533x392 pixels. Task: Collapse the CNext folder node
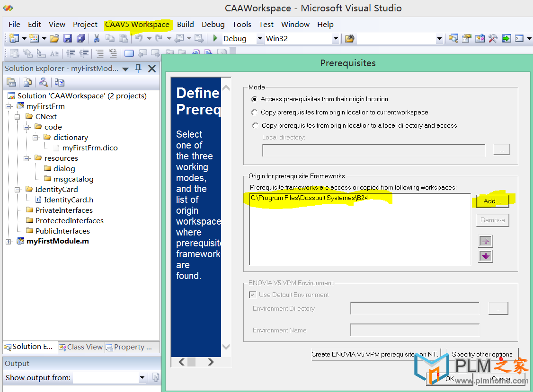18,117
